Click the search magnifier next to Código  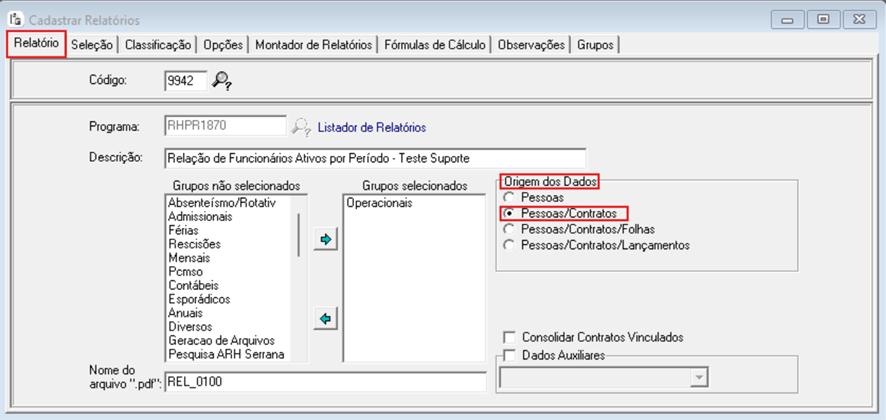(x=222, y=81)
